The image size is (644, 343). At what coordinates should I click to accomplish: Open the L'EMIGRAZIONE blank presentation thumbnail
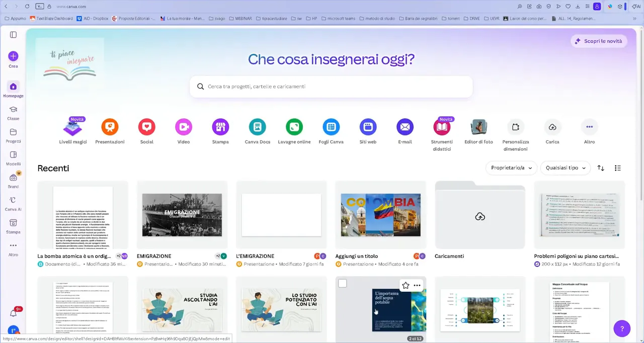(x=281, y=215)
